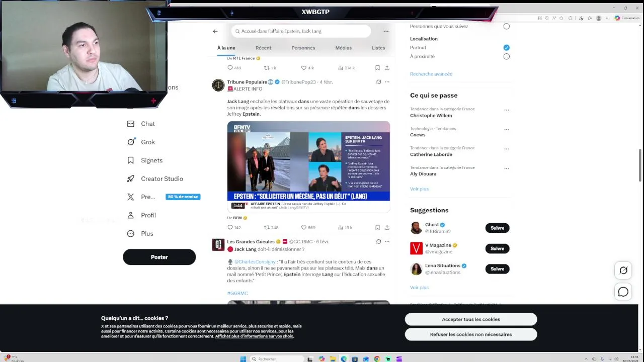Reply to Tribune Populaire post
This screenshot has height=362, width=644.
coord(234,227)
